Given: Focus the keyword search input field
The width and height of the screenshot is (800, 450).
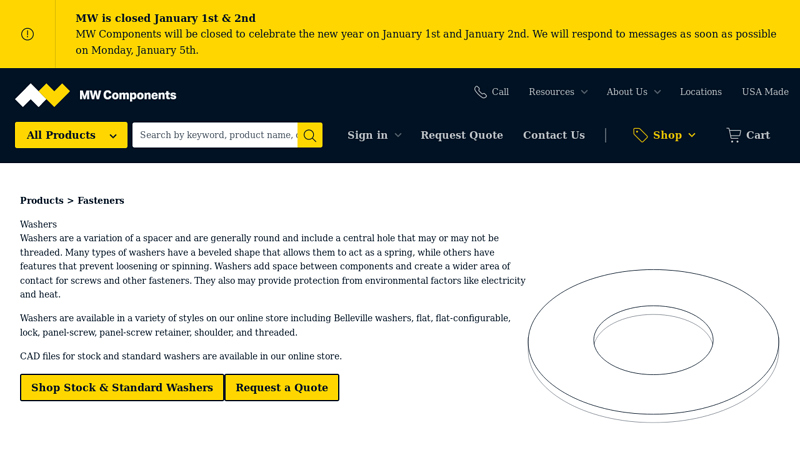Looking at the screenshot, I should point(215,135).
